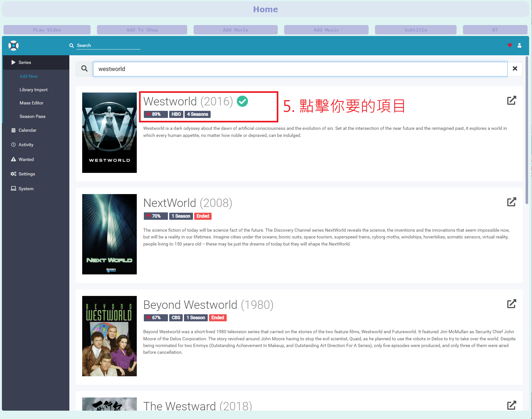Click the magnifier icon beside westworld field
Screen dimensions: 532x419
[84, 69]
